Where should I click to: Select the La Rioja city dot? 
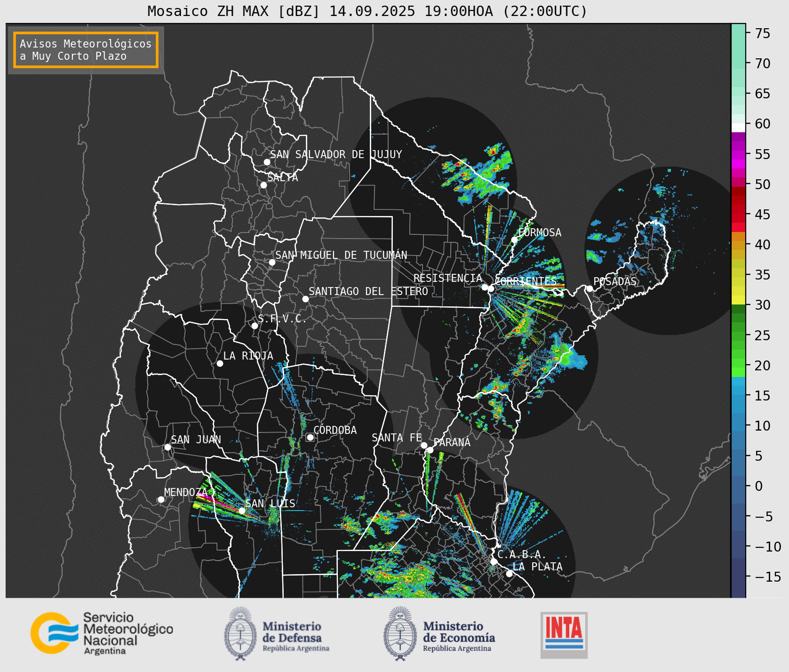220,363
